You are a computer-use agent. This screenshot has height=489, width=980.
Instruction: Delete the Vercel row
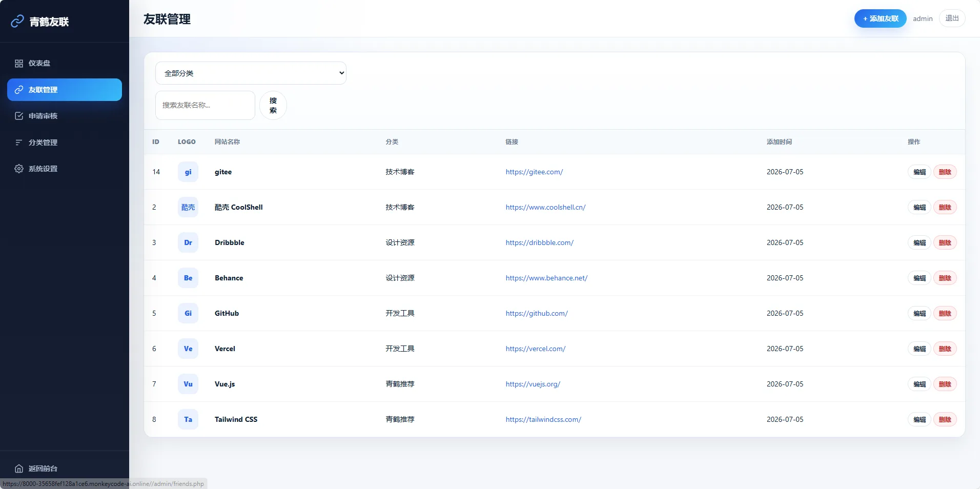945,349
